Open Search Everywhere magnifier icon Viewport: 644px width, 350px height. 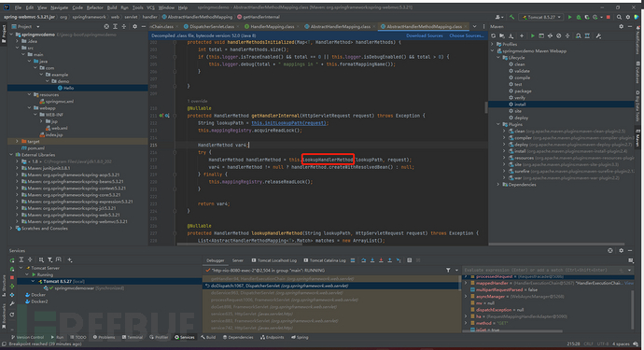[x=619, y=17]
